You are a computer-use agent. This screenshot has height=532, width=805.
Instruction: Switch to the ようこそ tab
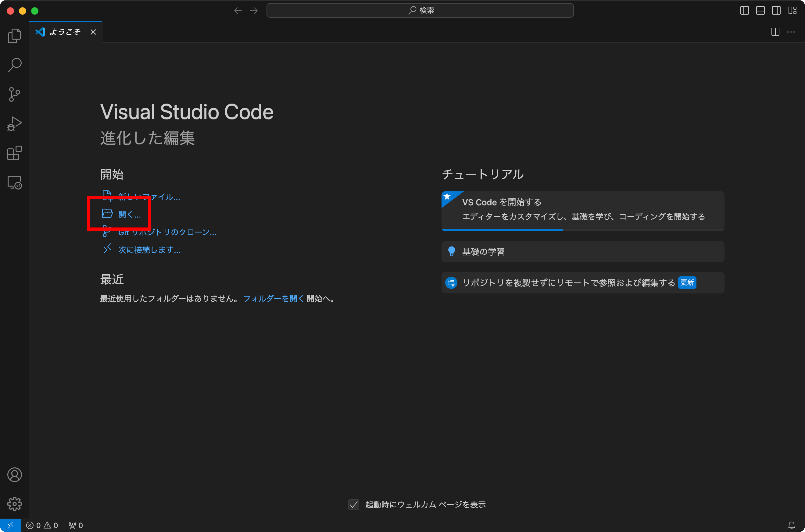pos(65,32)
